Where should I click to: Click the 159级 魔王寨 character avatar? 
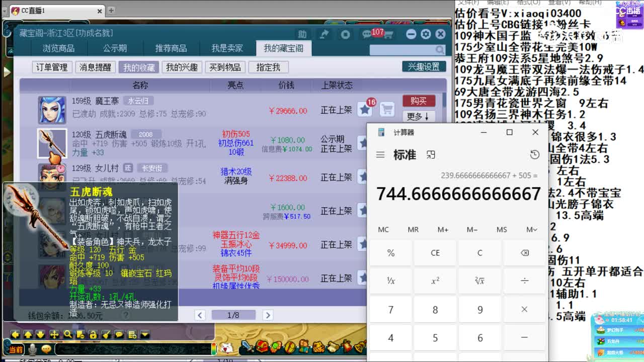point(52,110)
